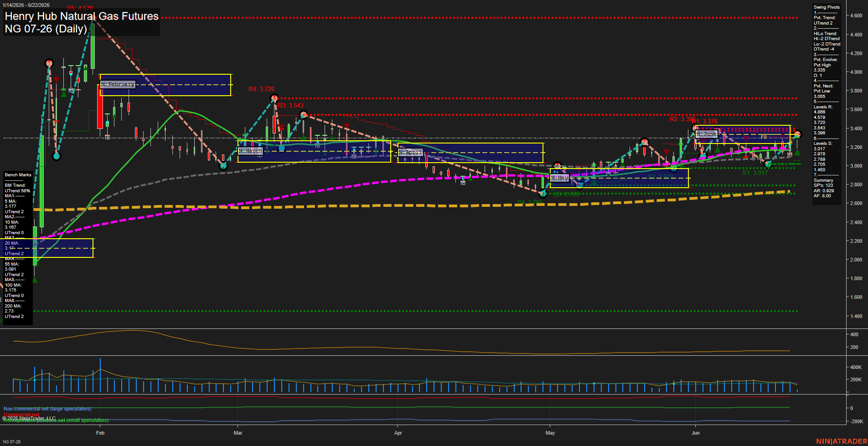Click the 1/14/2026 - 6/22/2026 date range

tap(26, 5)
